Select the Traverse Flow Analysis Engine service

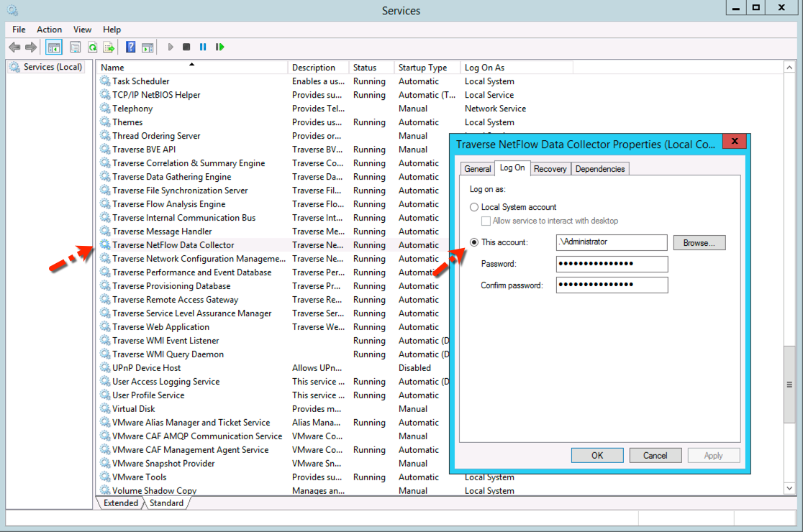(168, 204)
